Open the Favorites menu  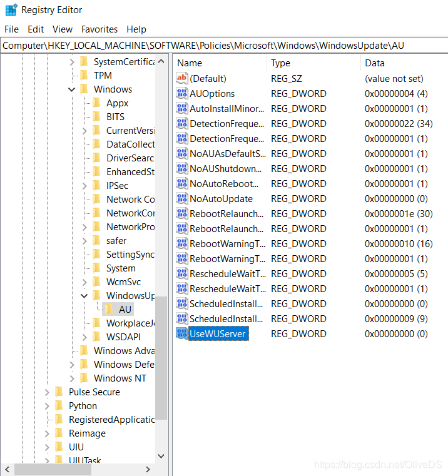coord(99,29)
